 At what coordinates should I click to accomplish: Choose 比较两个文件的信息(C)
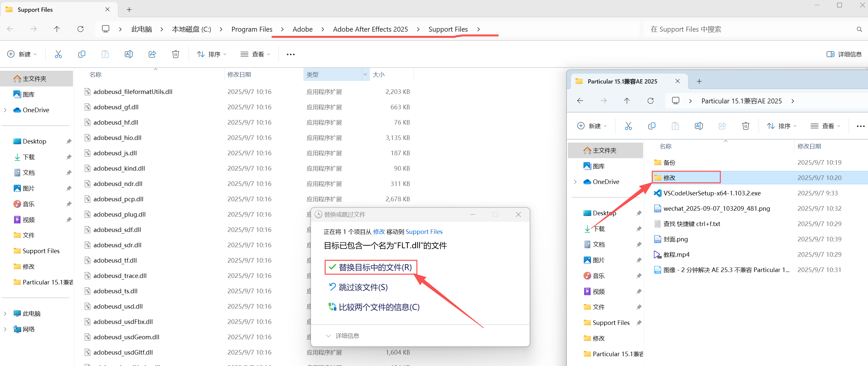374,307
